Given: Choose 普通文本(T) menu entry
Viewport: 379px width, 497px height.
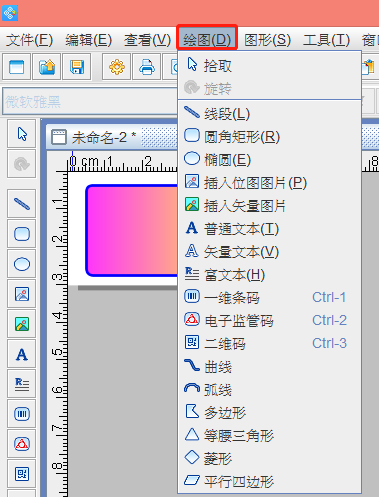Looking at the screenshot, I should 270,228.
